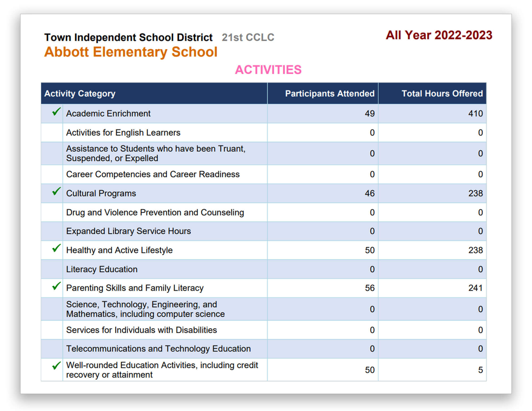Click the 241 hours value cell

click(475, 288)
